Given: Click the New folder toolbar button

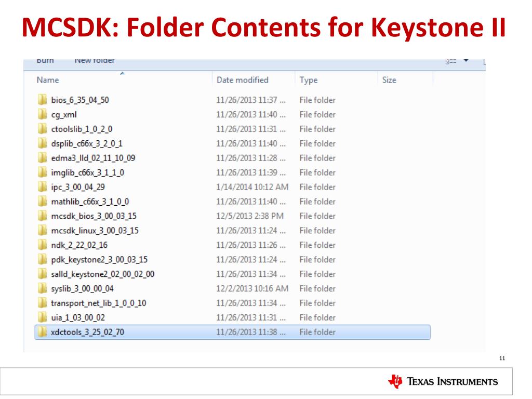Looking at the screenshot, I should point(95,61).
